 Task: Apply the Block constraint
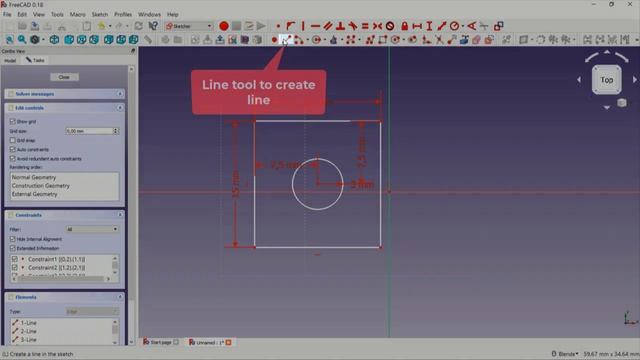pos(390,26)
